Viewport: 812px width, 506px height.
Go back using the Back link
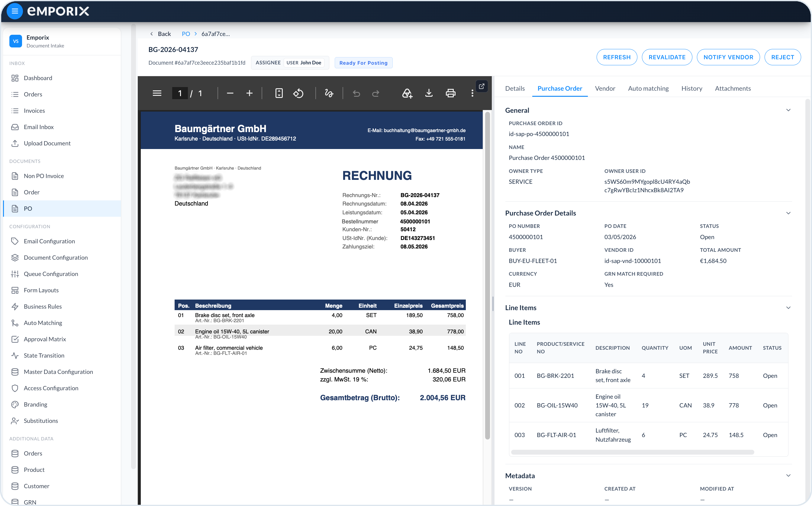pyautogui.click(x=160, y=34)
